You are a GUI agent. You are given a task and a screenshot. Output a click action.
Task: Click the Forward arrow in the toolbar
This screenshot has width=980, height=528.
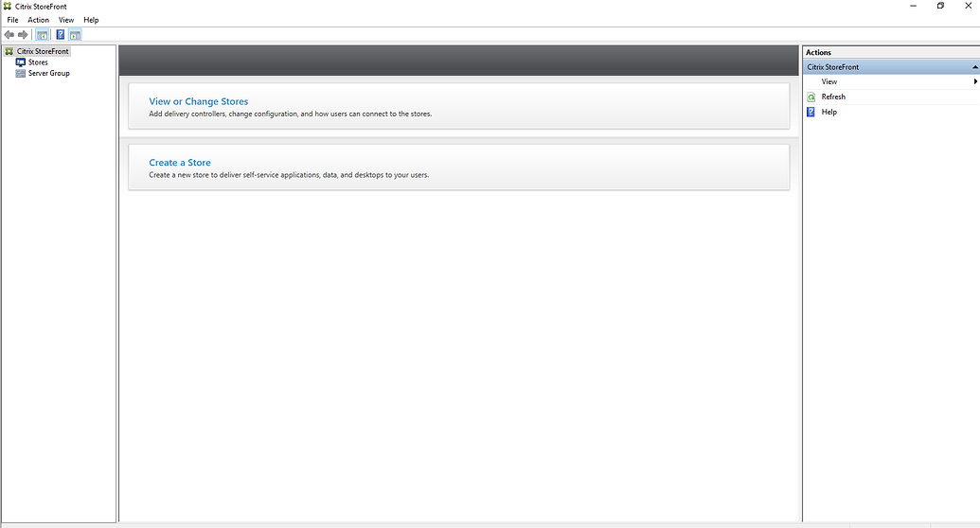click(23, 35)
